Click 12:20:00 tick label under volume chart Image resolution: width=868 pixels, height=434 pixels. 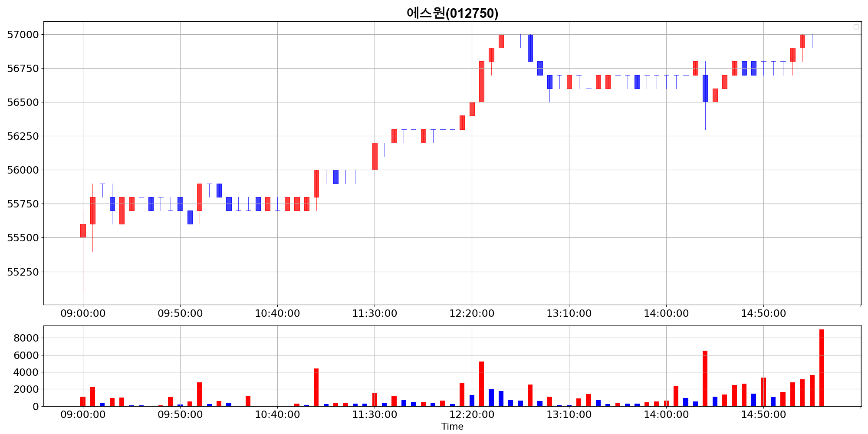[x=472, y=414]
